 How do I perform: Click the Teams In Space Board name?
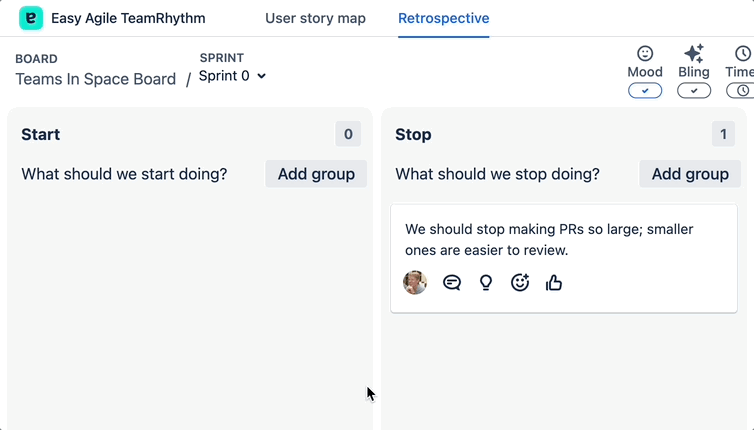point(95,79)
